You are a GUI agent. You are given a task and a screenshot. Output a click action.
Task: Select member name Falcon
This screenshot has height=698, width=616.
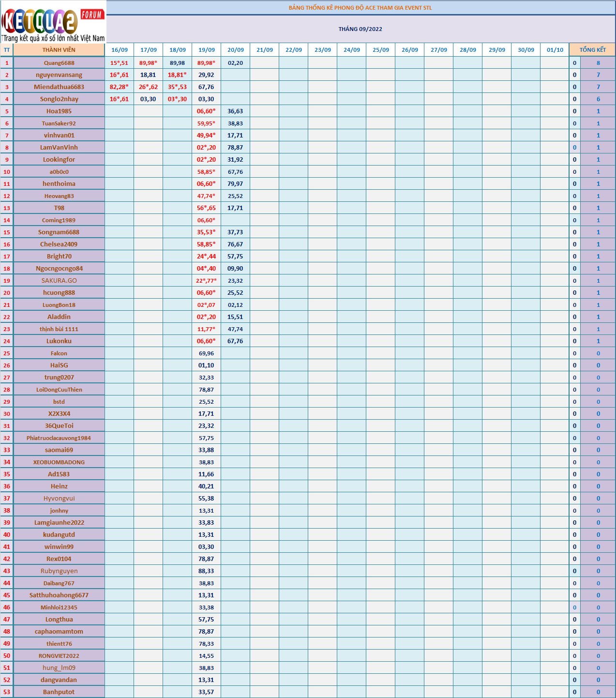(x=59, y=353)
